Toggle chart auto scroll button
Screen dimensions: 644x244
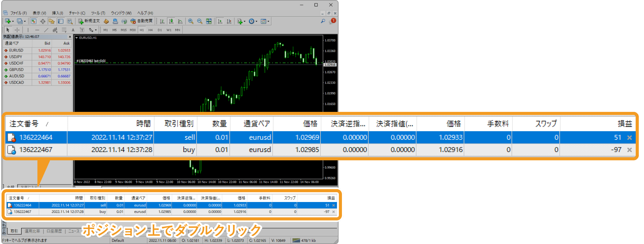(x=220, y=21)
